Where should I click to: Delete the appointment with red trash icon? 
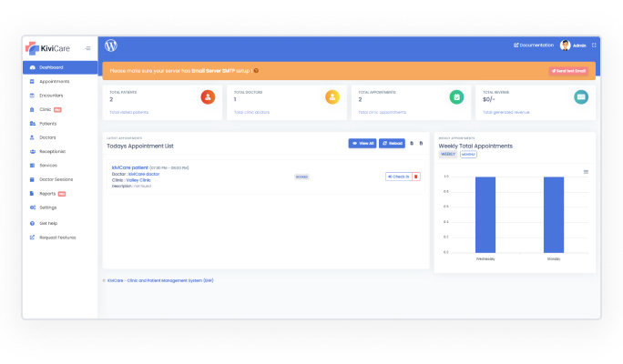(x=416, y=177)
